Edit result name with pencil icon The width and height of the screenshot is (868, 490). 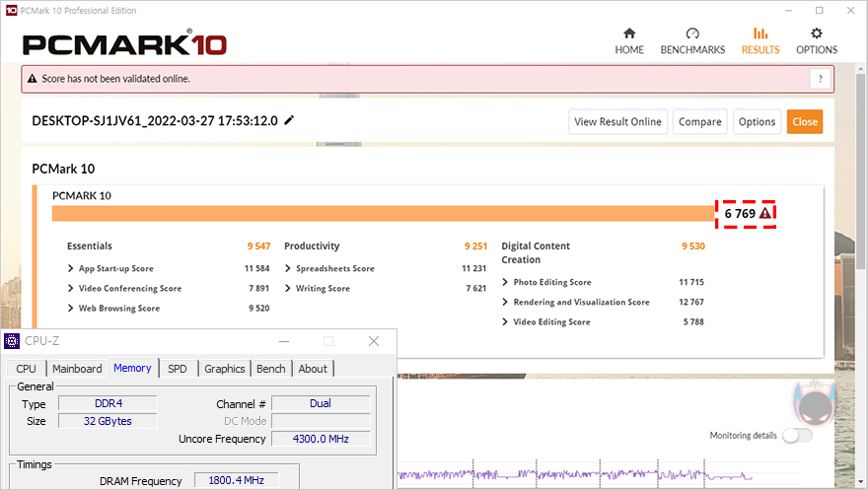pos(289,120)
